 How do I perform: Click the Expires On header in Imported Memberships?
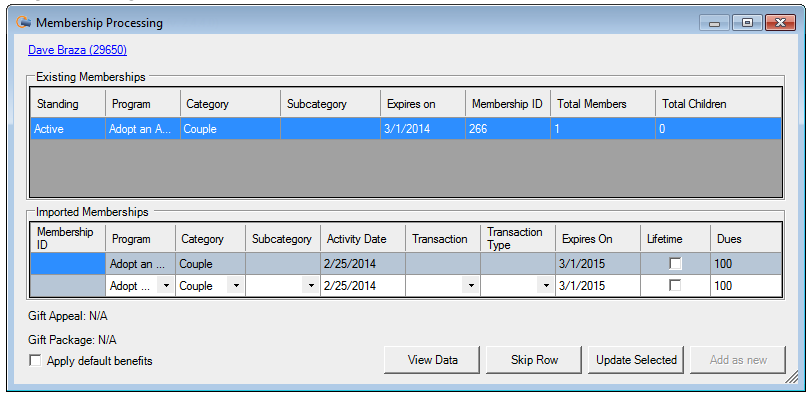click(x=598, y=238)
